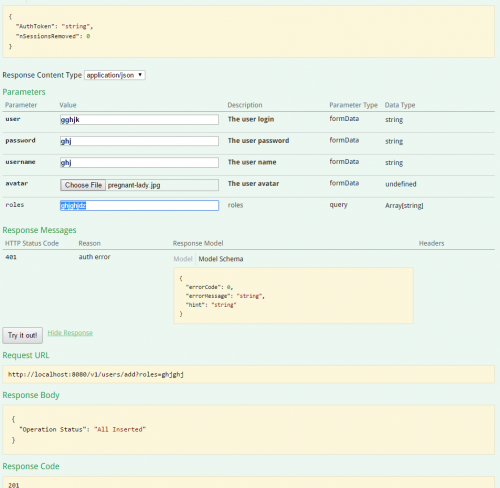Click the 401 error model schema box
Screen dimensions: 500x488
(x=293, y=295)
